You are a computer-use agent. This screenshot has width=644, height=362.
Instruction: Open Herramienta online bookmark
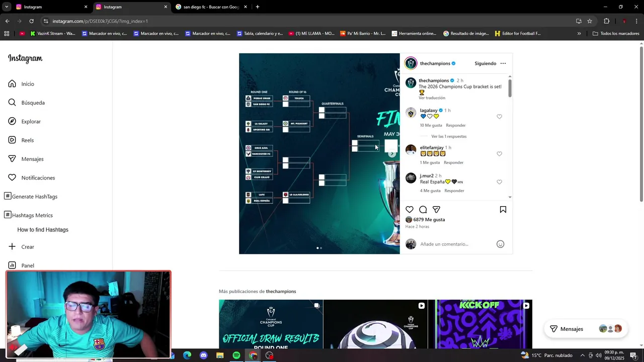414,34
